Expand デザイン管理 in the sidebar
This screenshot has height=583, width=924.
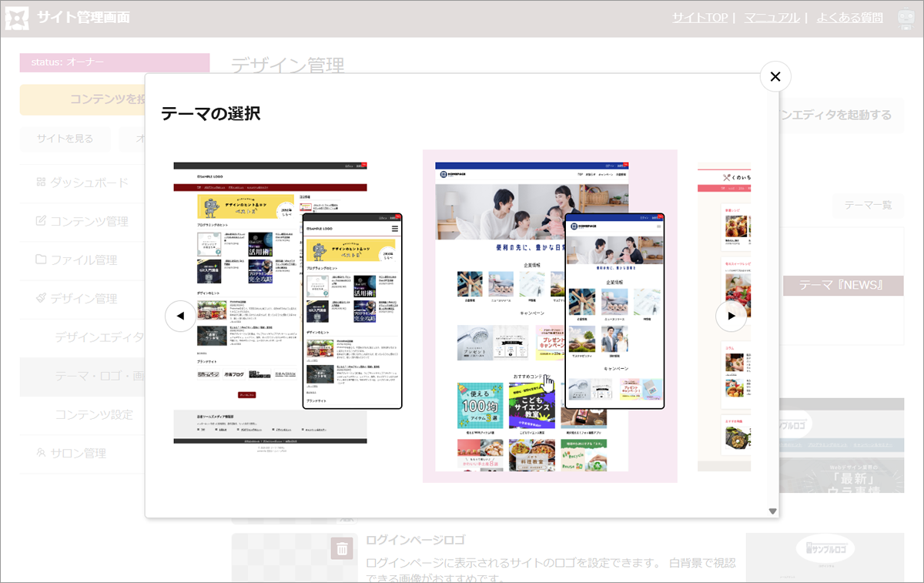point(82,298)
